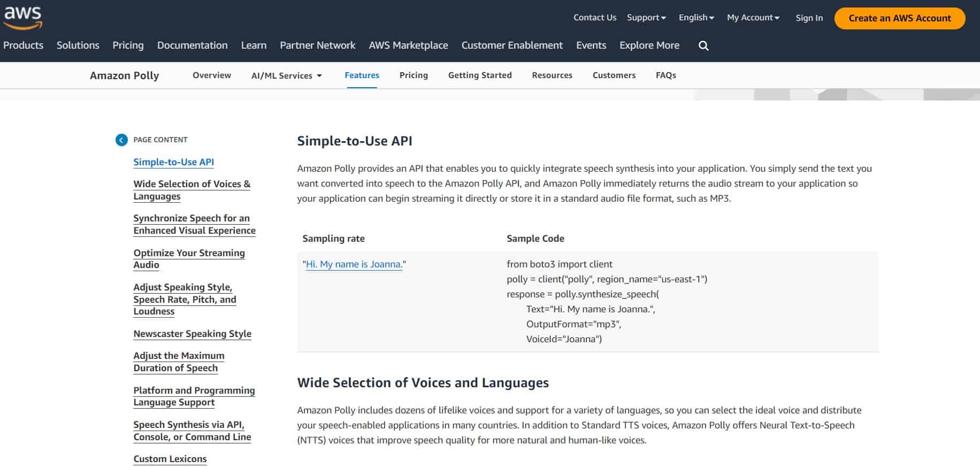This screenshot has height=468, width=980.
Task: Jump to Custom Lexicons section
Action: pyautogui.click(x=170, y=459)
